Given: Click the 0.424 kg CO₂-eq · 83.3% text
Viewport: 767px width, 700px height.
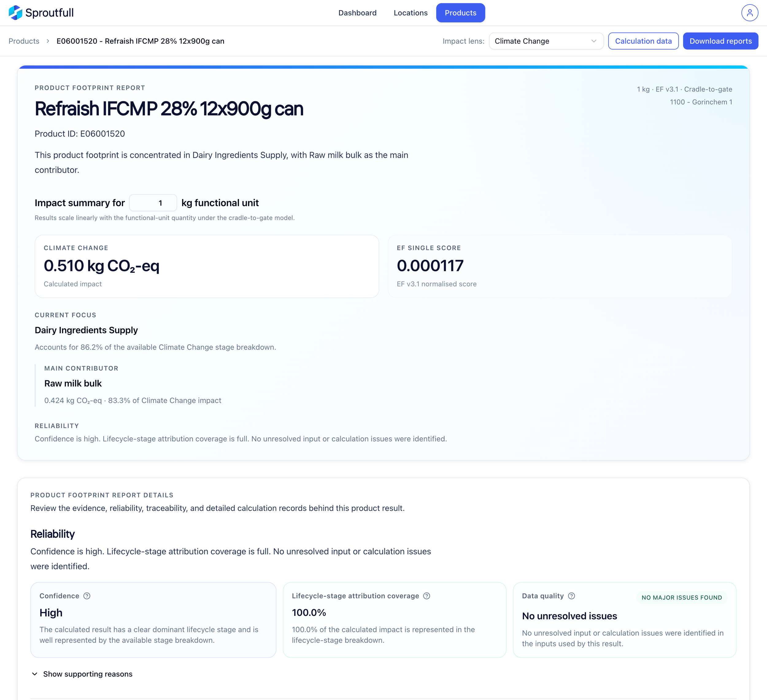Looking at the screenshot, I should [133, 400].
